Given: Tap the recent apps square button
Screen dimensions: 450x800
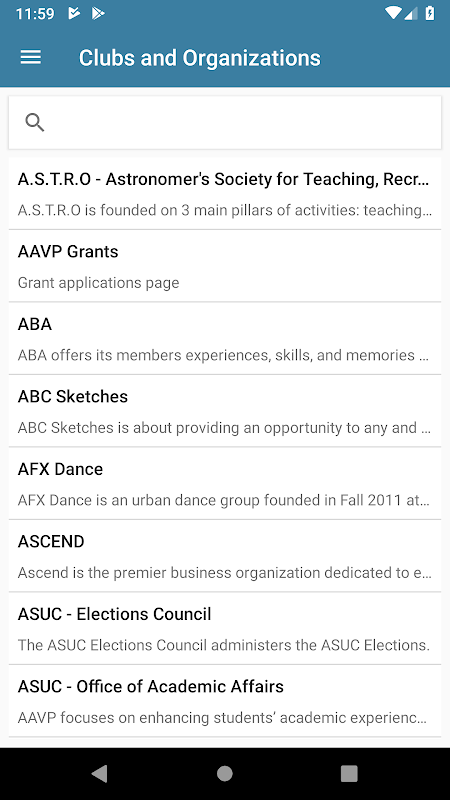Looking at the screenshot, I should (349, 774).
